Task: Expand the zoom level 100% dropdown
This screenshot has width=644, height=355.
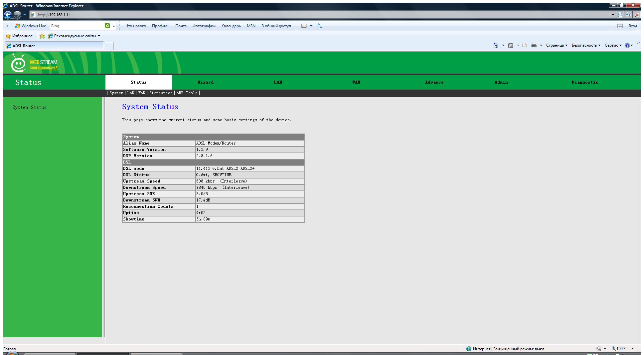Action: [632, 349]
